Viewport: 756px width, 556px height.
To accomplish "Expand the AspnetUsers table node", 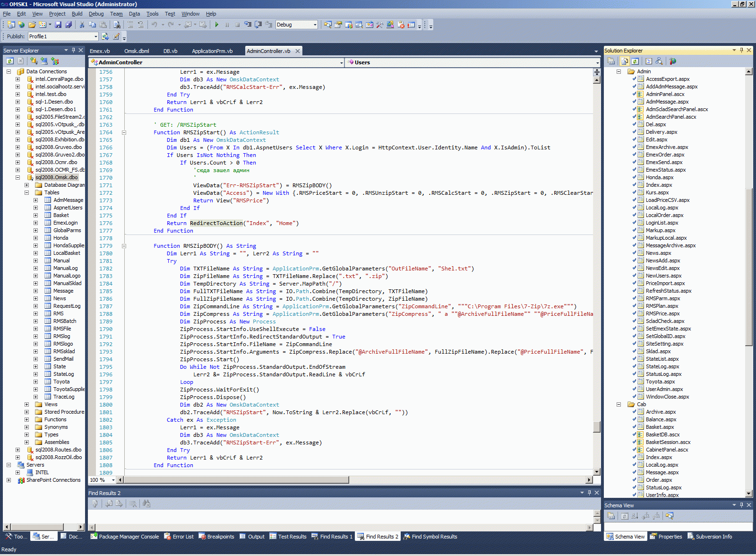I will point(35,208).
